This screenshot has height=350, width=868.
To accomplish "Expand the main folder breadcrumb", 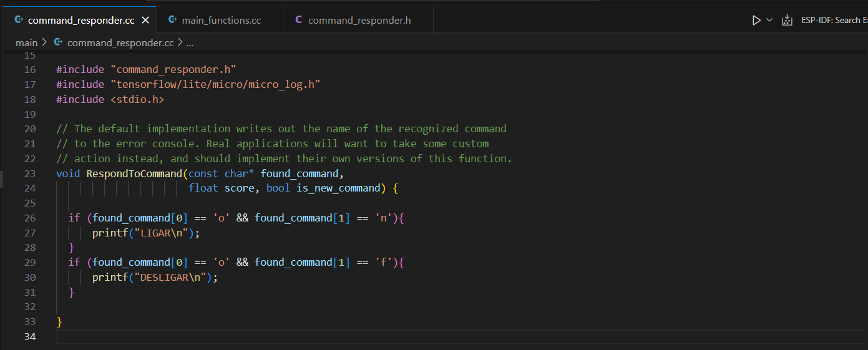I will coord(26,42).
